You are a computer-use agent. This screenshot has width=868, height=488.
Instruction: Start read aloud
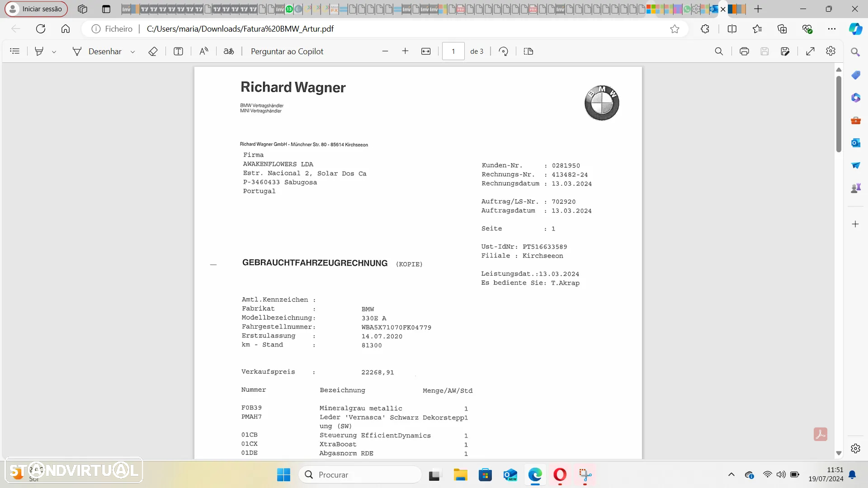(x=204, y=51)
